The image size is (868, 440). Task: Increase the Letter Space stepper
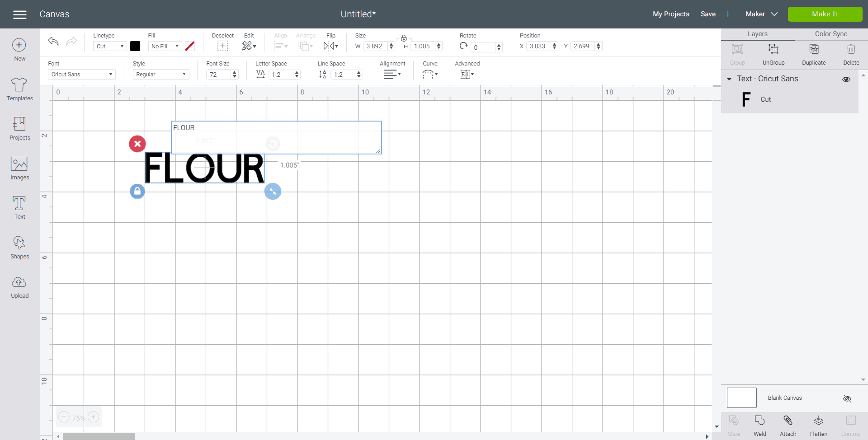(x=297, y=72)
